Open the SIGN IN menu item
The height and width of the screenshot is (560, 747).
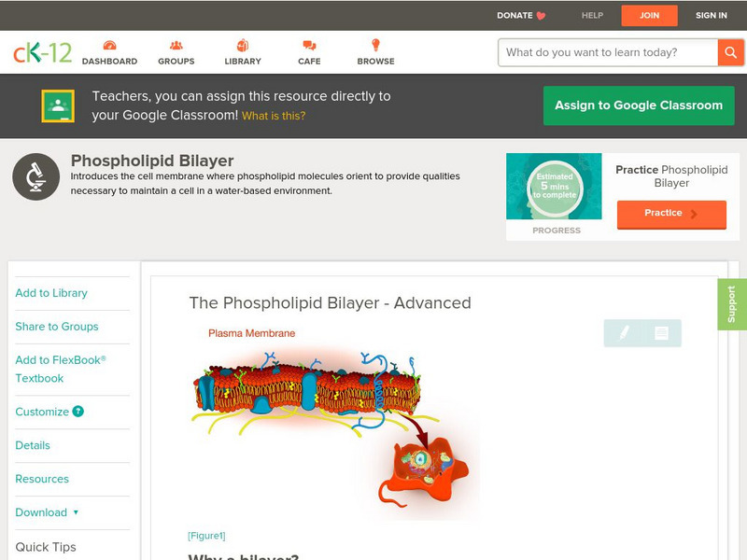point(711,15)
